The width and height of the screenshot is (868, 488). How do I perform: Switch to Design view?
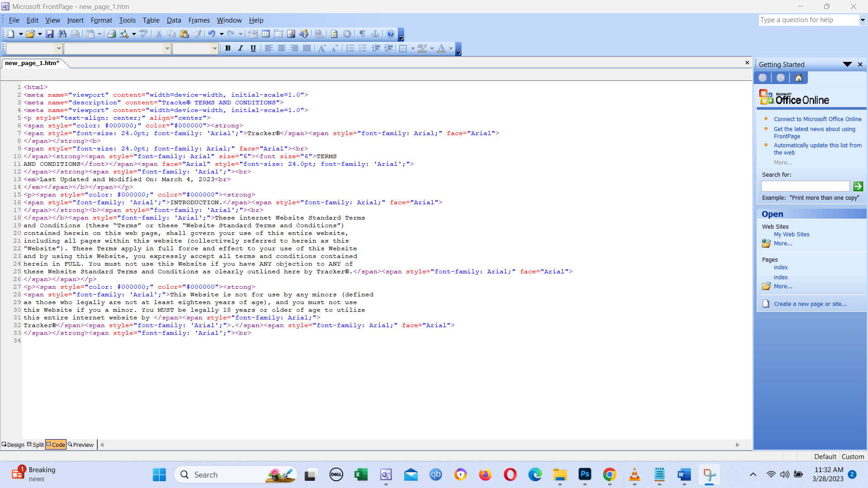pyautogui.click(x=13, y=445)
